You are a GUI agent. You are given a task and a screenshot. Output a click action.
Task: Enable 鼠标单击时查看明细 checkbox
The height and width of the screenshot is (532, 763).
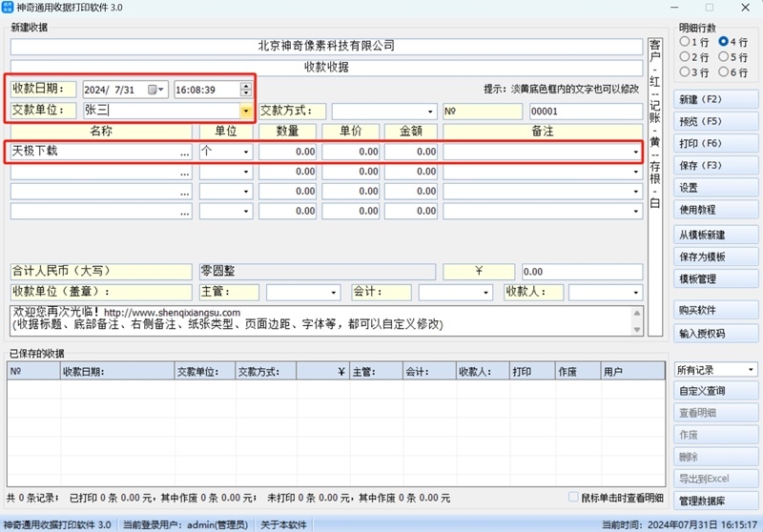(573, 497)
